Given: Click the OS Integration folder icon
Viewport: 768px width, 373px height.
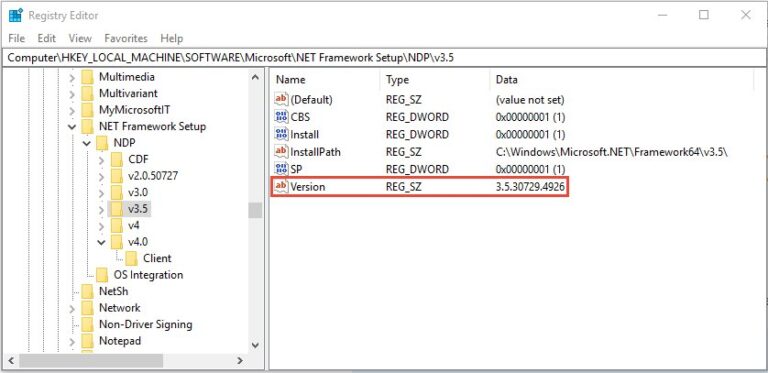Looking at the screenshot, I should [102, 275].
